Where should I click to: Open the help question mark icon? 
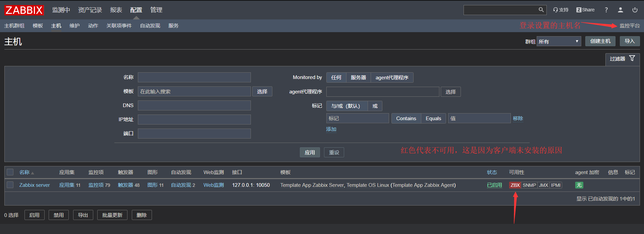tap(606, 10)
